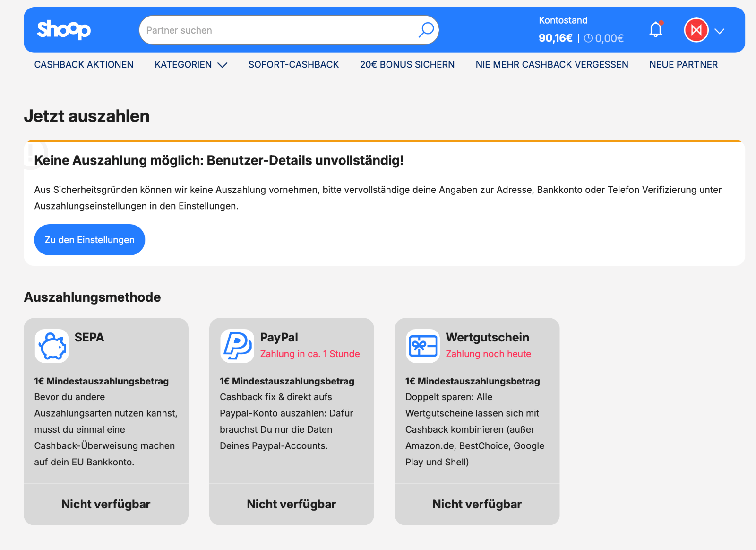Go to SOFORT-CASHBACK
This screenshot has width=756, height=550.
293,65
